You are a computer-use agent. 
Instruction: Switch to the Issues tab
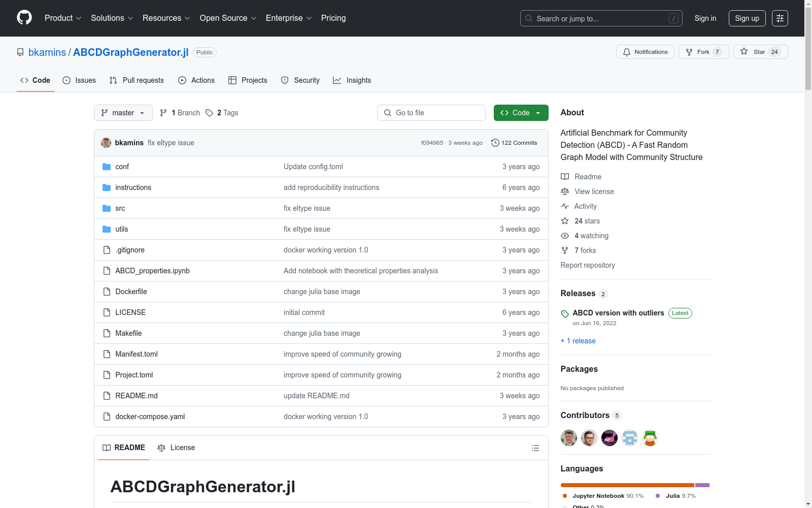point(79,80)
